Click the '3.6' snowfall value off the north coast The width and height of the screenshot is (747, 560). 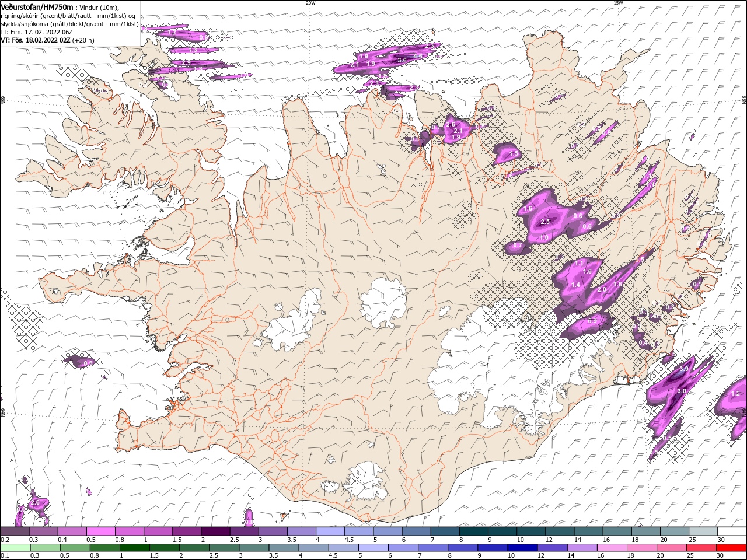402,60
